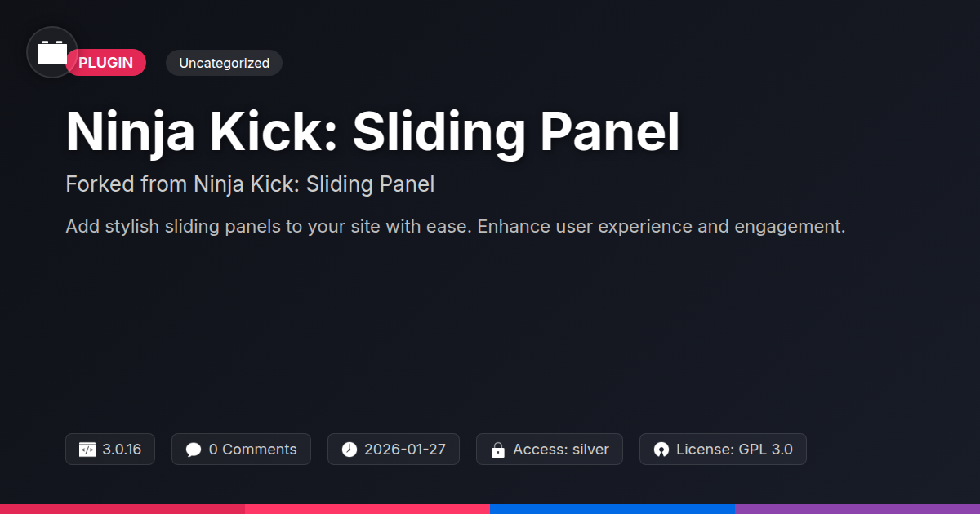Select the Access: silver label
The width and height of the screenshot is (980, 514).
click(561, 450)
